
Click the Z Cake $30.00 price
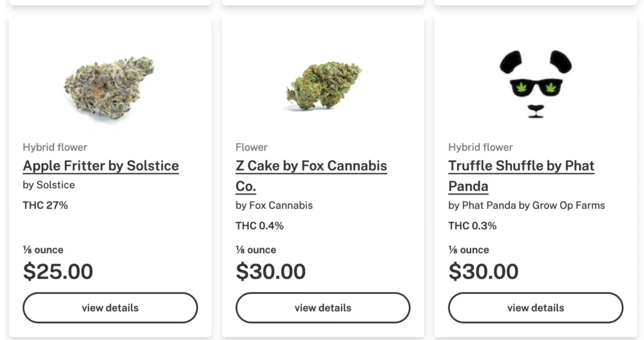point(270,271)
